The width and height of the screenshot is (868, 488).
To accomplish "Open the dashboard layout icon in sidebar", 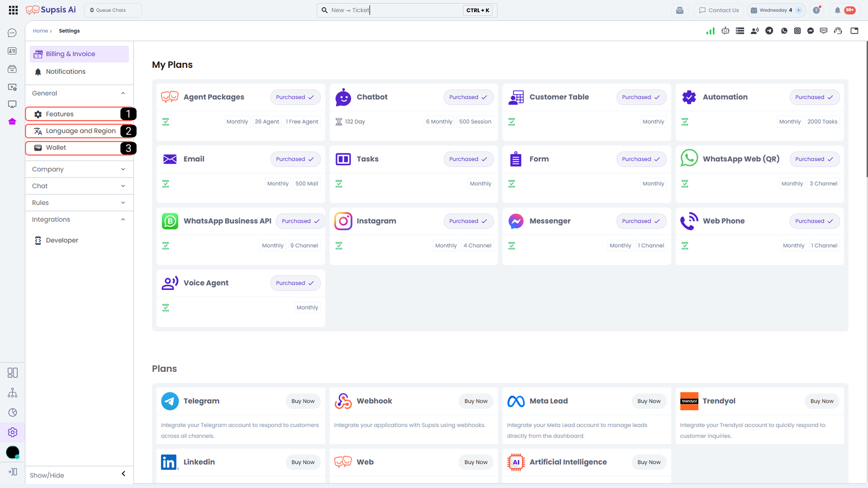I will pyautogui.click(x=12, y=373).
